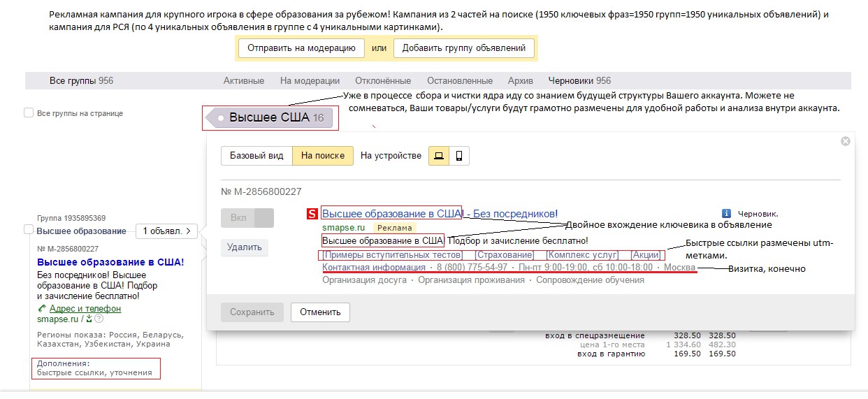Expand the 1 объявл. ads list
The image size is (868, 399).
166,231
